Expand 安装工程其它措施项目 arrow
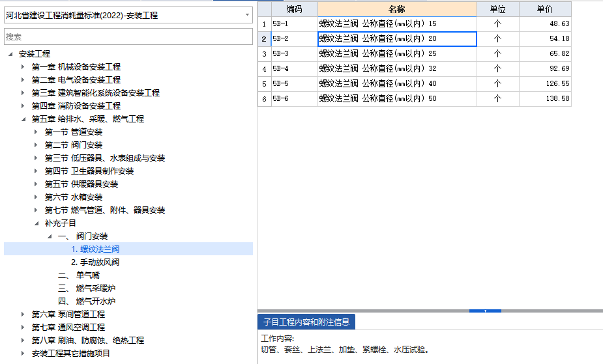Screen dimensions: 603x364 (23, 354)
